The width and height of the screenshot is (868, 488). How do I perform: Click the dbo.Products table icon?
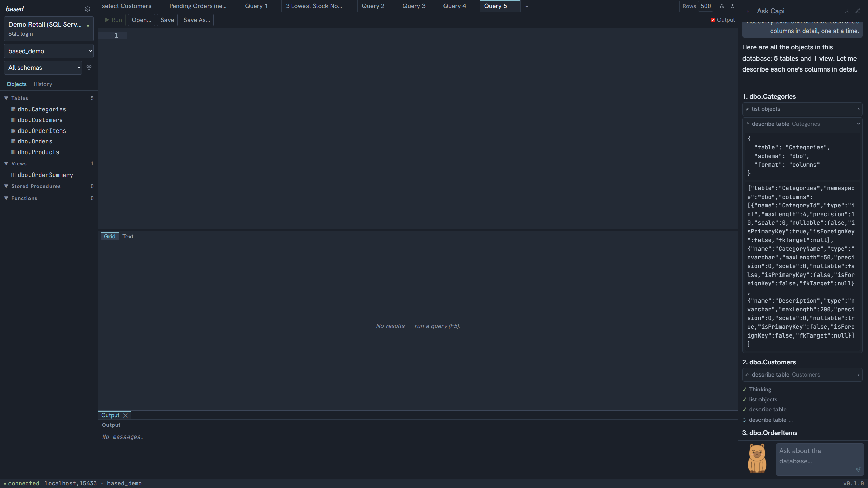pyautogui.click(x=13, y=152)
